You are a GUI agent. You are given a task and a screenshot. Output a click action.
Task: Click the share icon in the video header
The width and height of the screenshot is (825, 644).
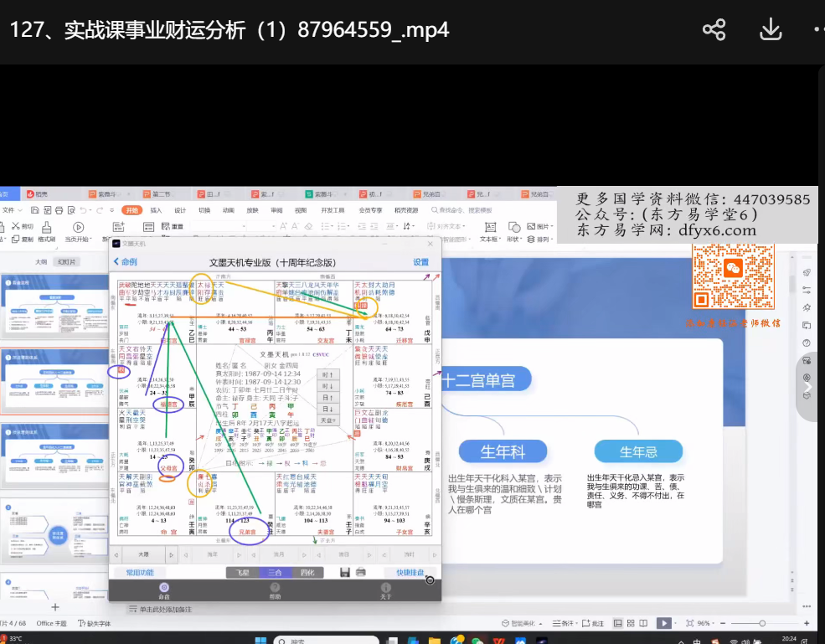pyautogui.click(x=714, y=30)
